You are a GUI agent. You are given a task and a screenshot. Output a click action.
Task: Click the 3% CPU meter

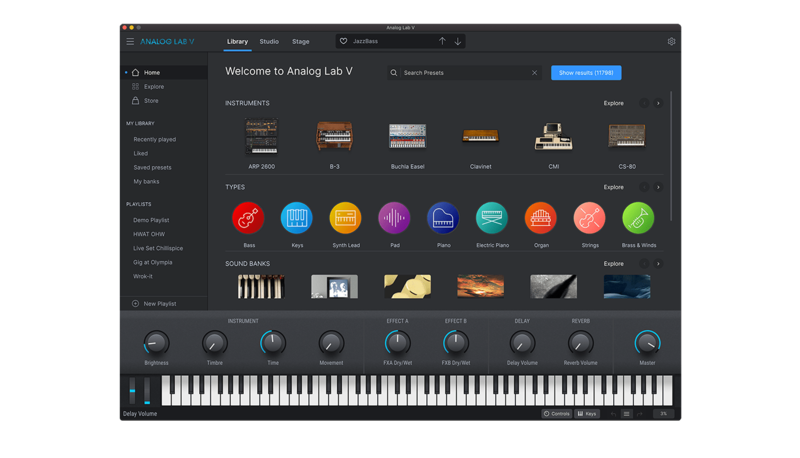point(663,414)
